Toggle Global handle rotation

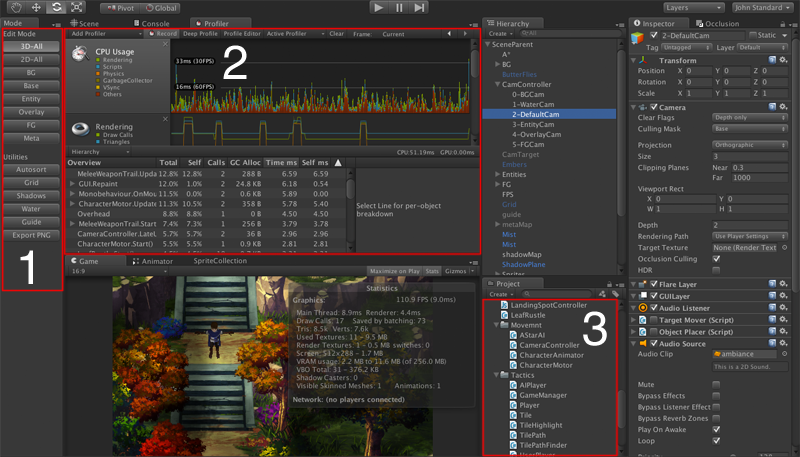(x=161, y=8)
